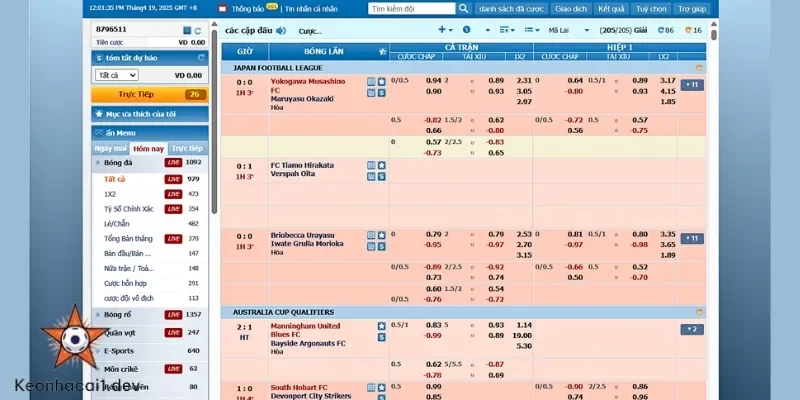Open Trợ giúp menu
Screen dimensions: 800x400
[692, 9]
